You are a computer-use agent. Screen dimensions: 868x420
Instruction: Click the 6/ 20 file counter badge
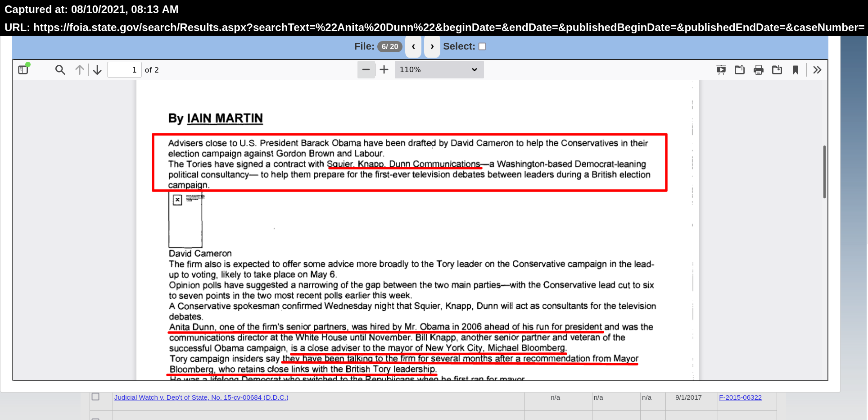pyautogui.click(x=389, y=46)
